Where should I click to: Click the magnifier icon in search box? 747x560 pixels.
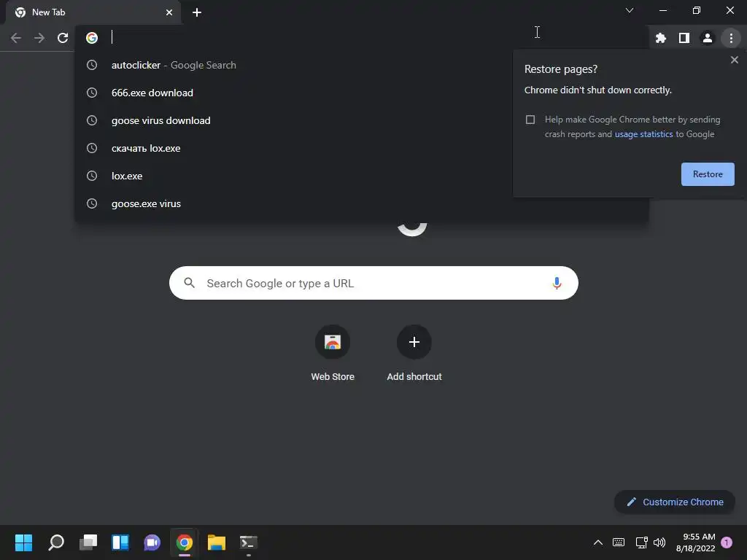coord(189,283)
